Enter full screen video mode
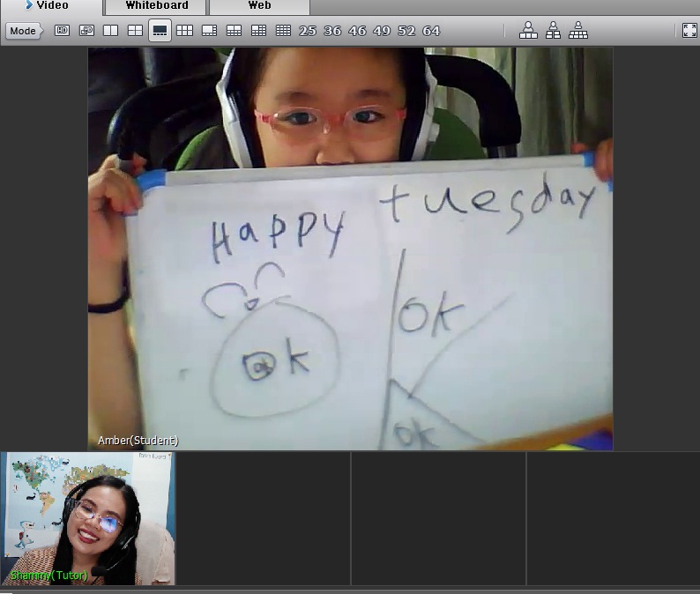This screenshot has width=700, height=594. click(x=689, y=31)
